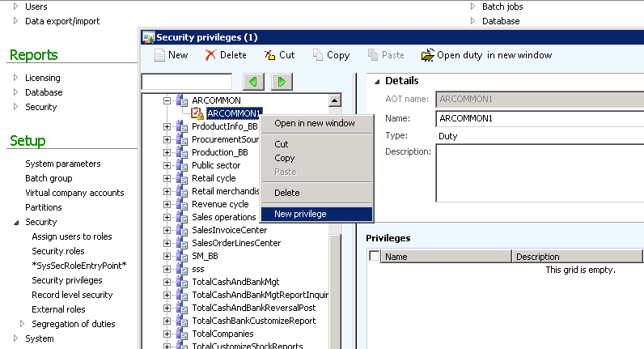Click the New document icon in toolbar
This screenshot has height=349, width=644.
[x=159, y=55]
